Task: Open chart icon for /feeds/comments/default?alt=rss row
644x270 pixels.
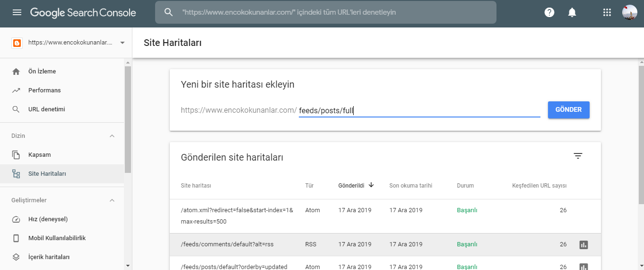Action: pyautogui.click(x=583, y=245)
